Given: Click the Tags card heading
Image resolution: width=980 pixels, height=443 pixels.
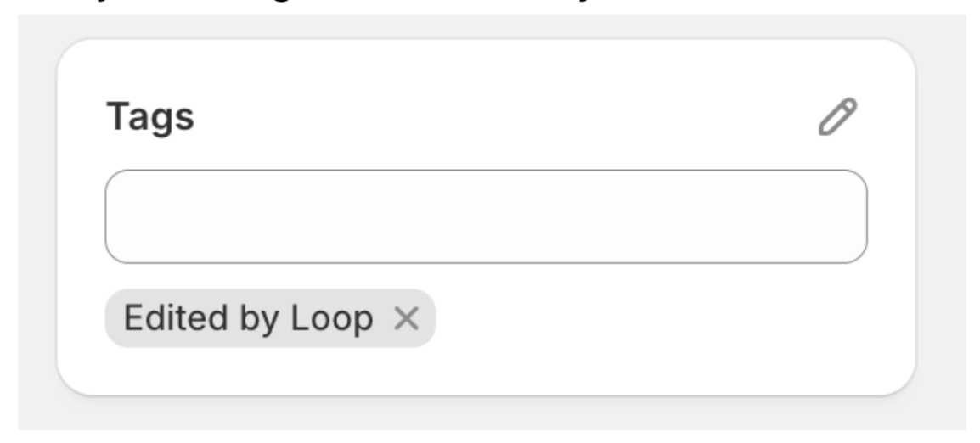Looking at the screenshot, I should [x=150, y=116].
